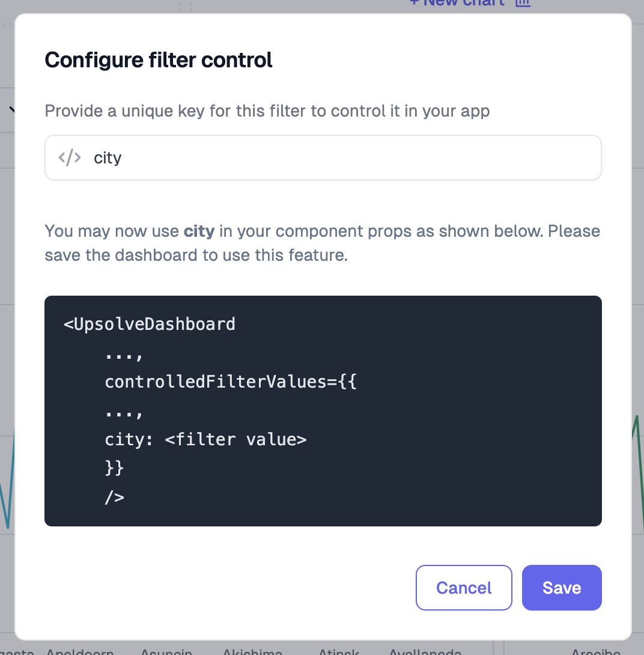The width and height of the screenshot is (644, 655).
Task: Click the Atinsk axis label below dialog
Action: 339,651
